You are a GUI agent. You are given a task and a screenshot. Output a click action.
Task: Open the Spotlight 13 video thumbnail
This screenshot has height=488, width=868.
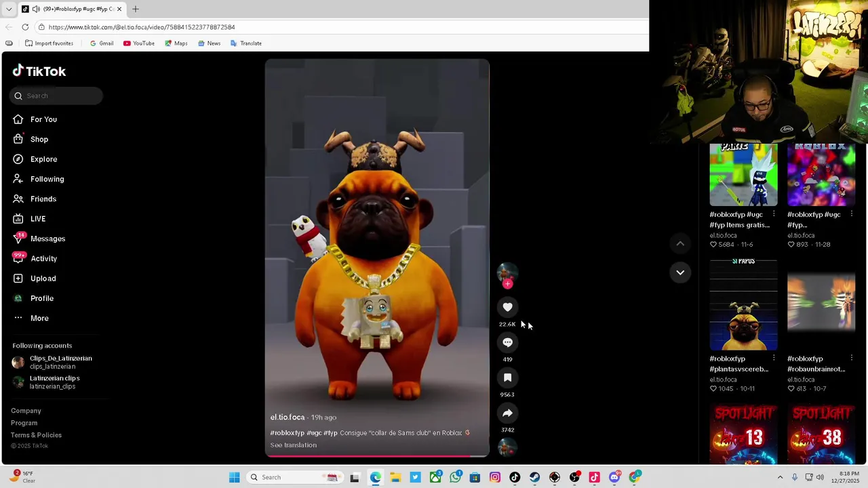tap(743, 434)
